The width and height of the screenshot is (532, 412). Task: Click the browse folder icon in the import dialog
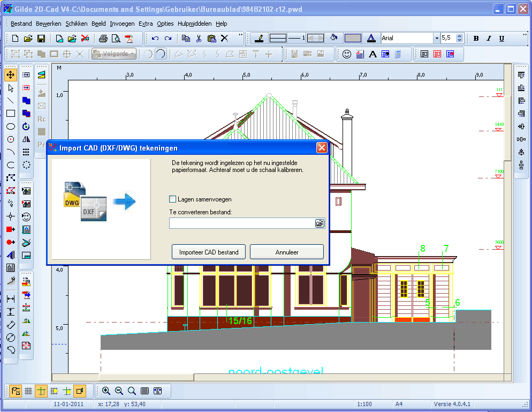320,223
